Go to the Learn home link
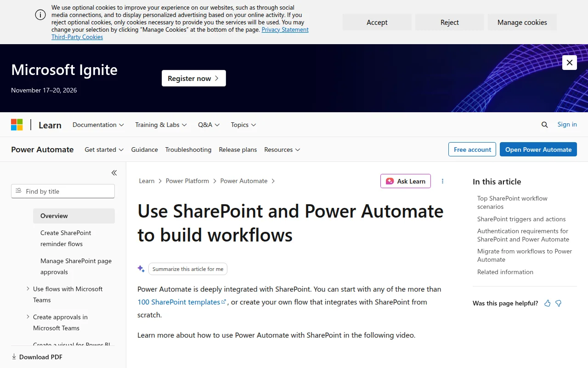 coord(50,125)
